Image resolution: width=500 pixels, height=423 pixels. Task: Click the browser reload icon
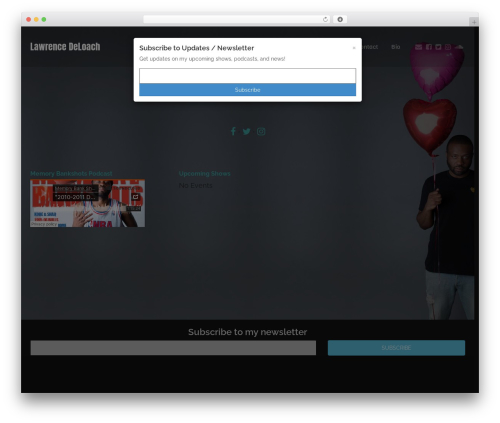tap(325, 19)
